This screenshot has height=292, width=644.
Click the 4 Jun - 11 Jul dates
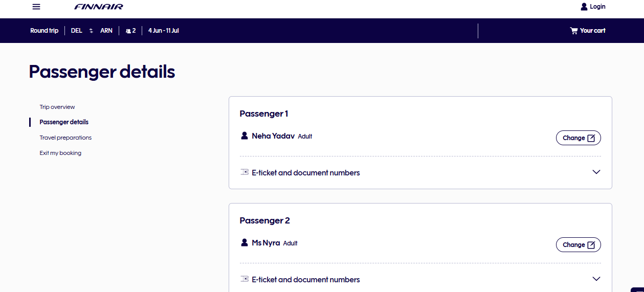(x=164, y=31)
